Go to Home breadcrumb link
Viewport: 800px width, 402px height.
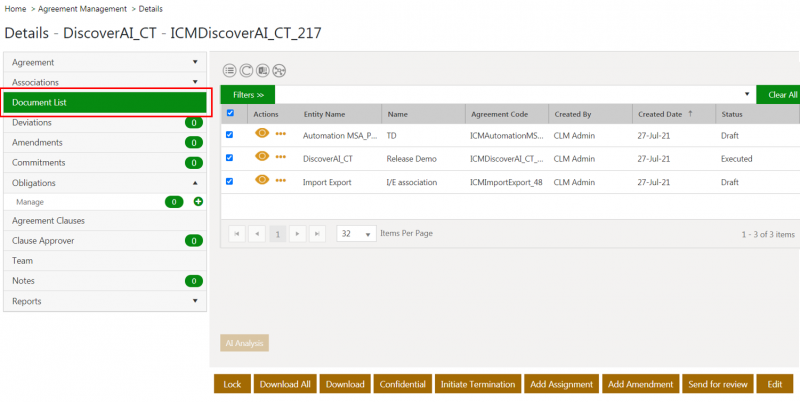pyautogui.click(x=15, y=9)
